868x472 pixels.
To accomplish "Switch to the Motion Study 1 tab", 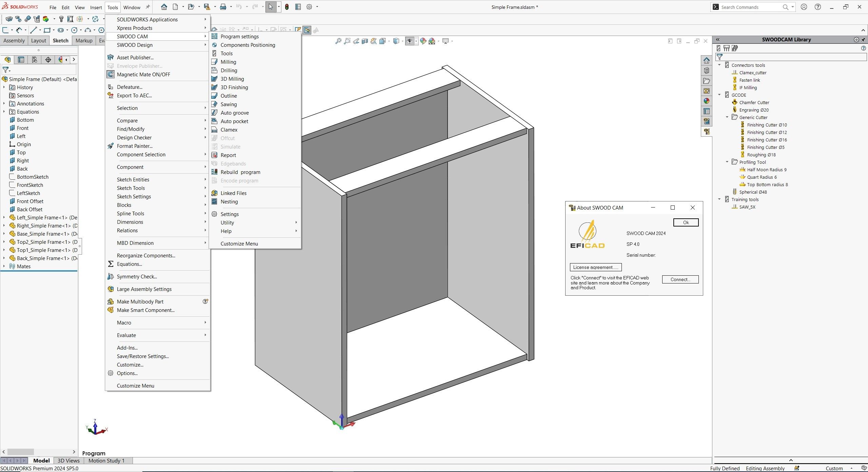I will [106, 460].
